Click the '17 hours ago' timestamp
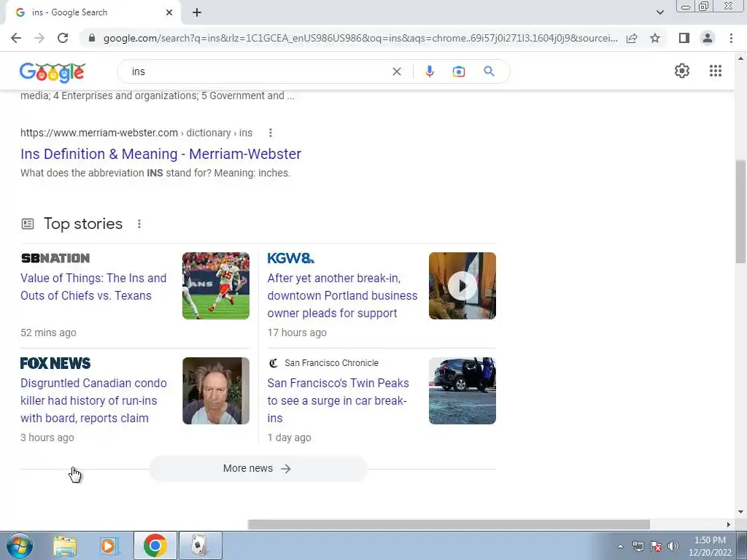Screen dimensions: 747x560 tap(297, 332)
